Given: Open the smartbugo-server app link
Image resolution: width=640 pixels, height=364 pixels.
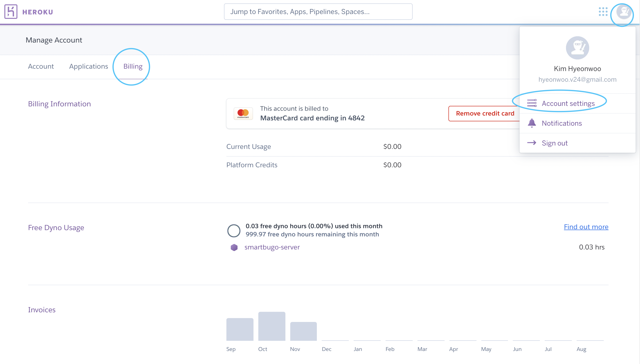Looking at the screenshot, I should pos(272,247).
